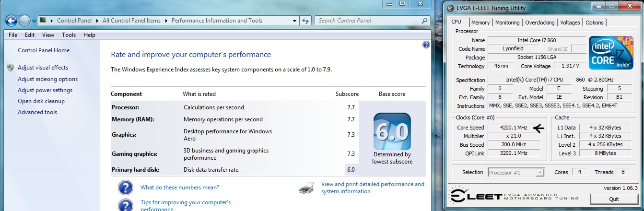Select the CPU tab in E-LEET
The height and width of the screenshot is (211, 644).
point(457,22)
